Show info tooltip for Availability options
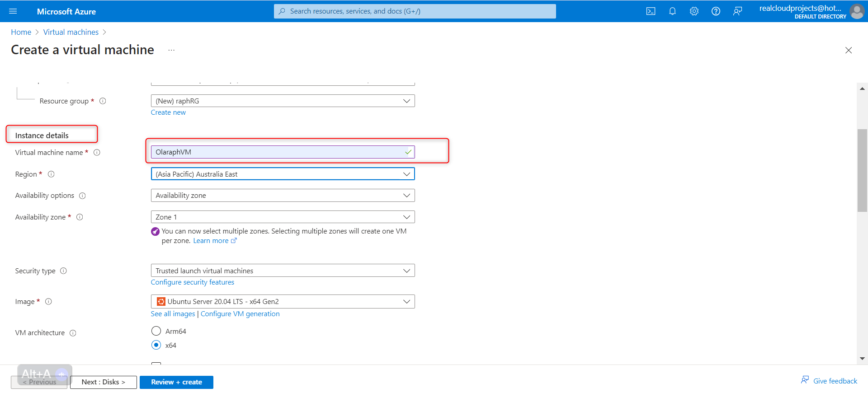Viewport: 868px width, 402px height. (x=82, y=196)
